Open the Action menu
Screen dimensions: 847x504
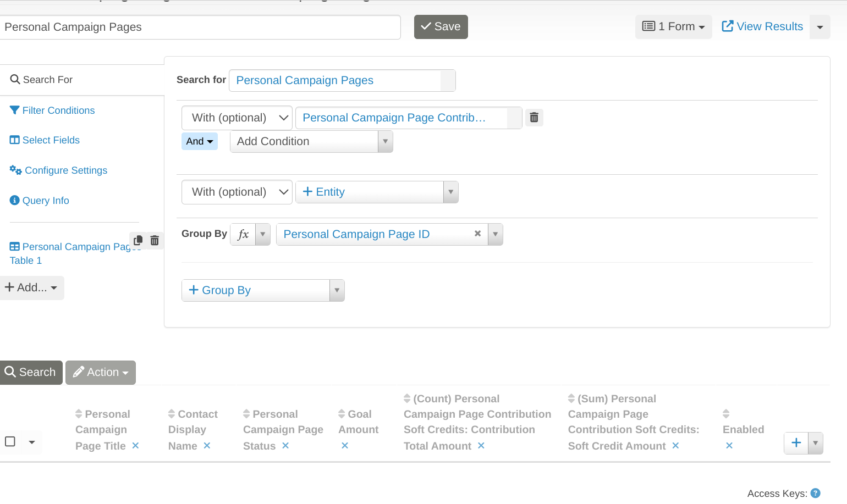coord(101,372)
